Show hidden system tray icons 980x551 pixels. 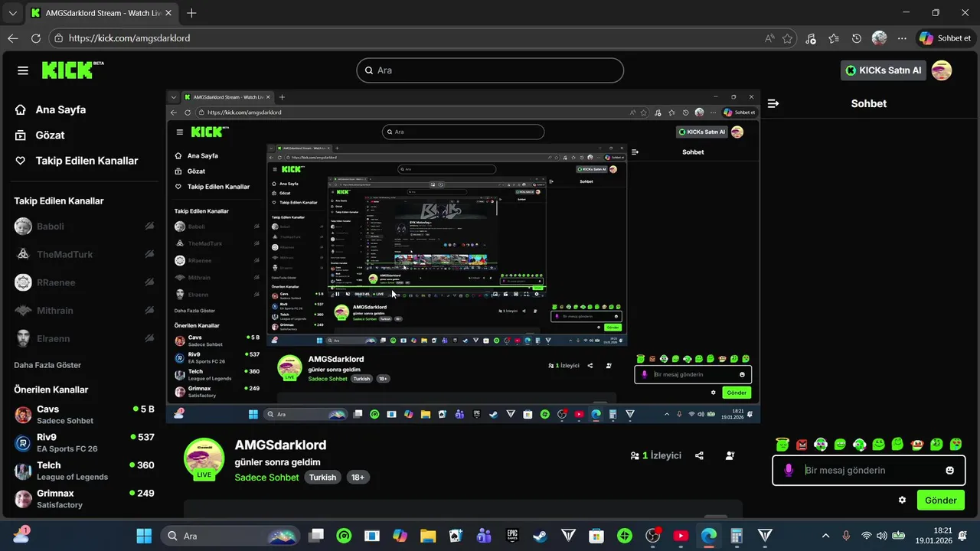click(x=825, y=536)
